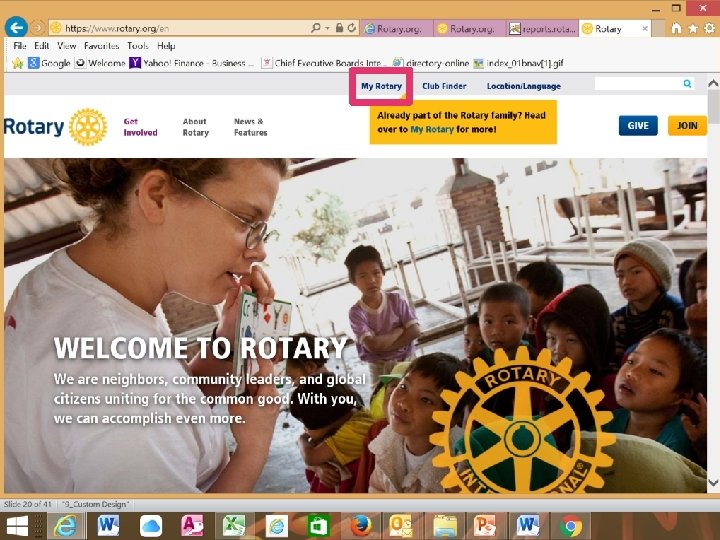Open the Google favorites bar shortcut
Viewport: 720px width, 540px height.
pos(49,63)
